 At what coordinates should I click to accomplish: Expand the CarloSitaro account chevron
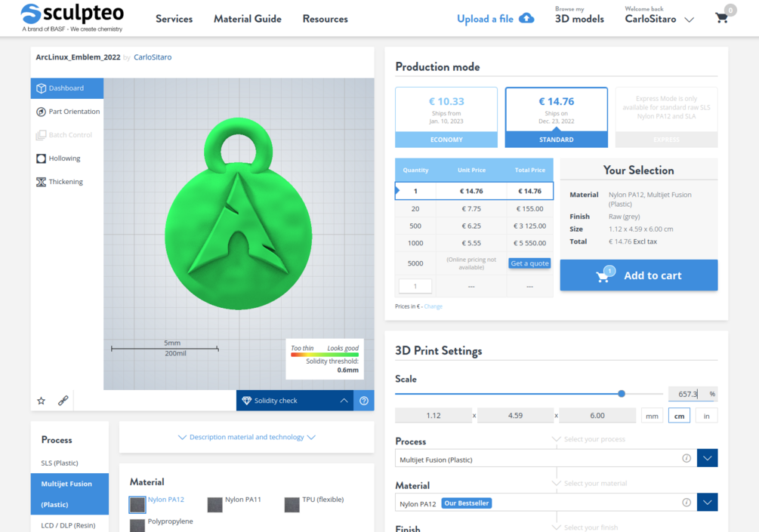[690, 20]
